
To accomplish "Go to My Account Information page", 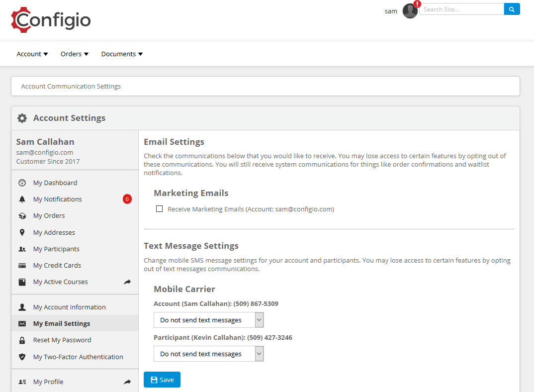I will 69,307.
